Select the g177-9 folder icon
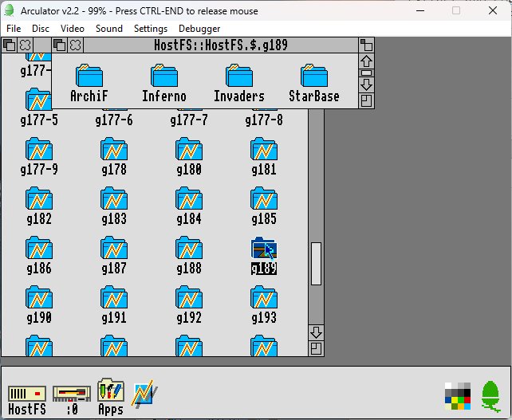 (x=39, y=149)
